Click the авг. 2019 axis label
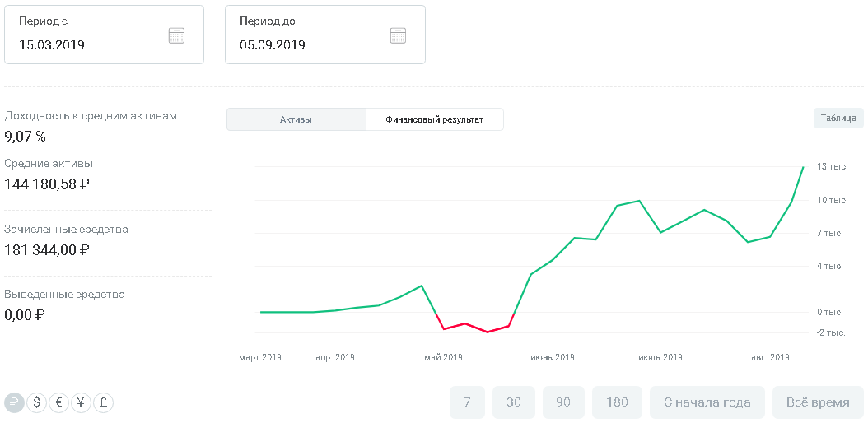The image size is (868, 423). click(770, 357)
